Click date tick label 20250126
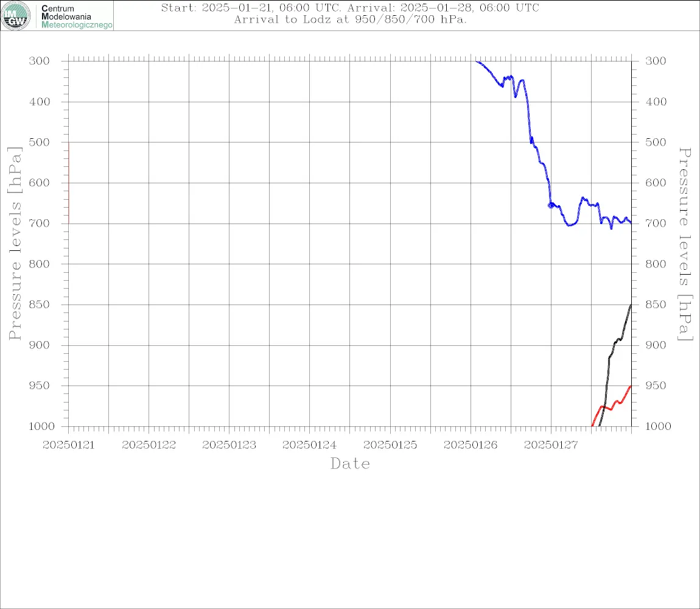This screenshot has height=609, width=700. [471, 445]
